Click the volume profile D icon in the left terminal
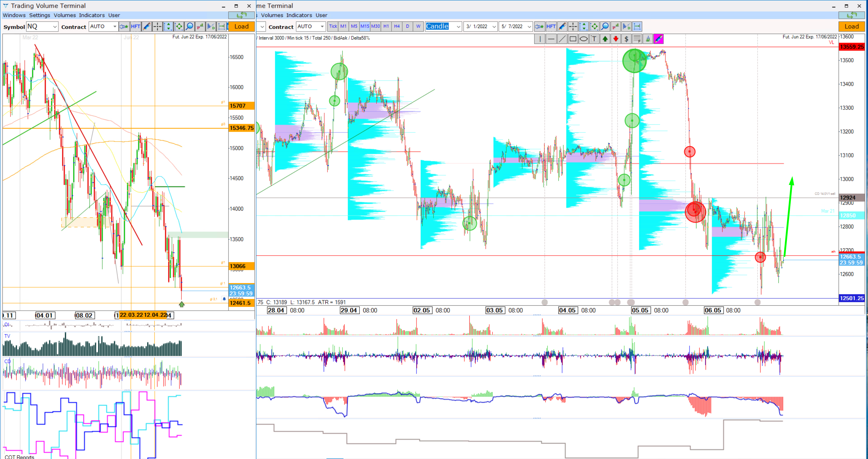This screenshot has width=868, height=459. tap(211, 26)
